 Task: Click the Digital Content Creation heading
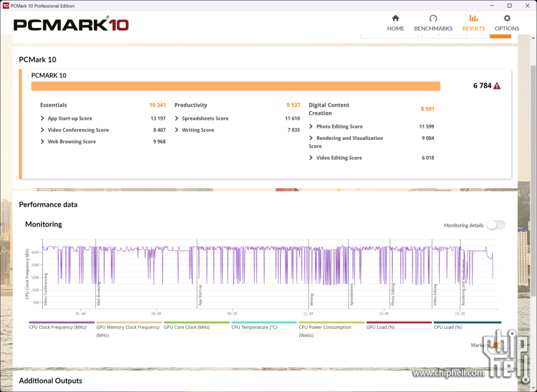pyautogui.click(x=329, y=109)
